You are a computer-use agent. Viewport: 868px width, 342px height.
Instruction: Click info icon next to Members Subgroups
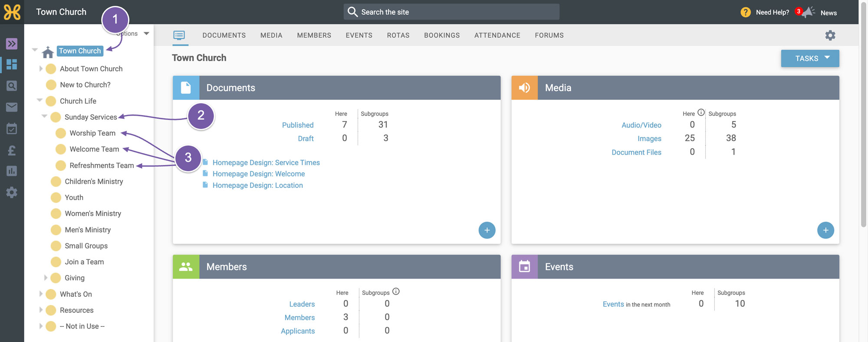coord(396,292)
